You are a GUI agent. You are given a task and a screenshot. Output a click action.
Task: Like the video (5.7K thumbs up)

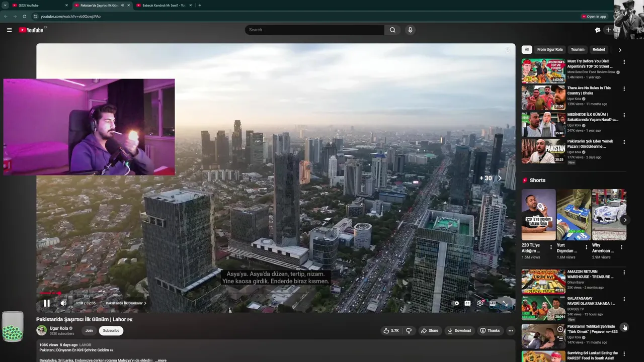point(391,330)
